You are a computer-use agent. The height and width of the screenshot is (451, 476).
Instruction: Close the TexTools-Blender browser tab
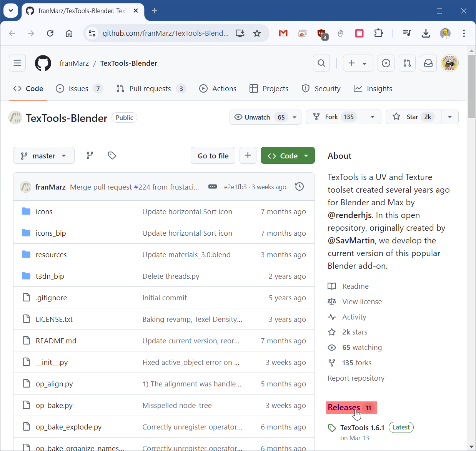136,11
